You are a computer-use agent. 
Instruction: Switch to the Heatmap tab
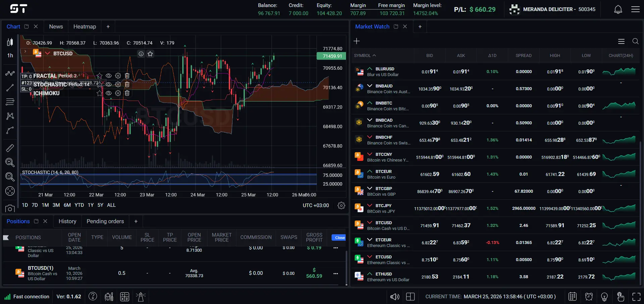point(85,26)
